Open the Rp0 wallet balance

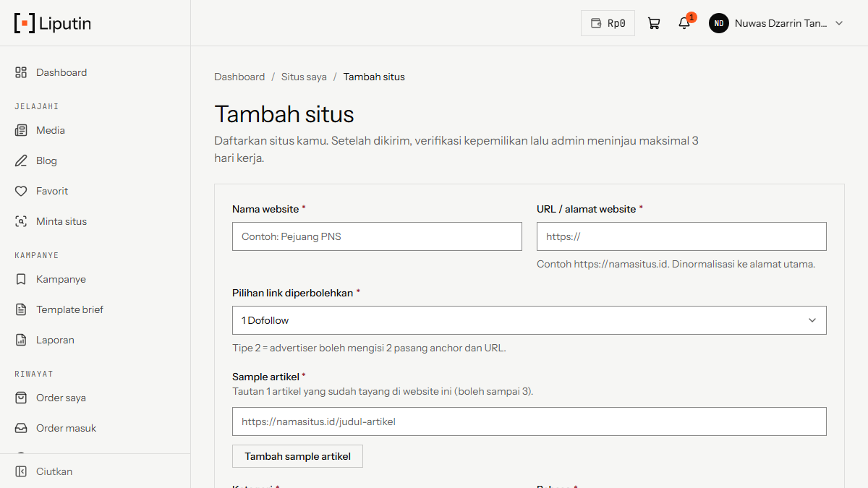(608, 23)
